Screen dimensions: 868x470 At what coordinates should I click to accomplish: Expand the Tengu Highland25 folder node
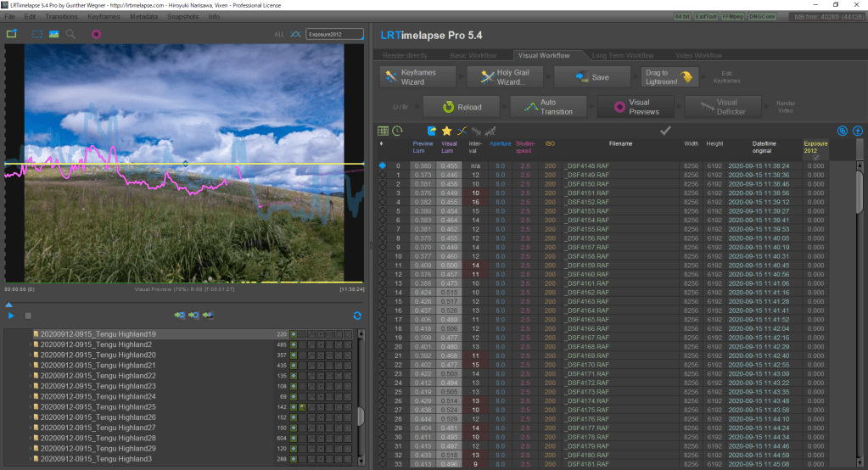(29, 407)
